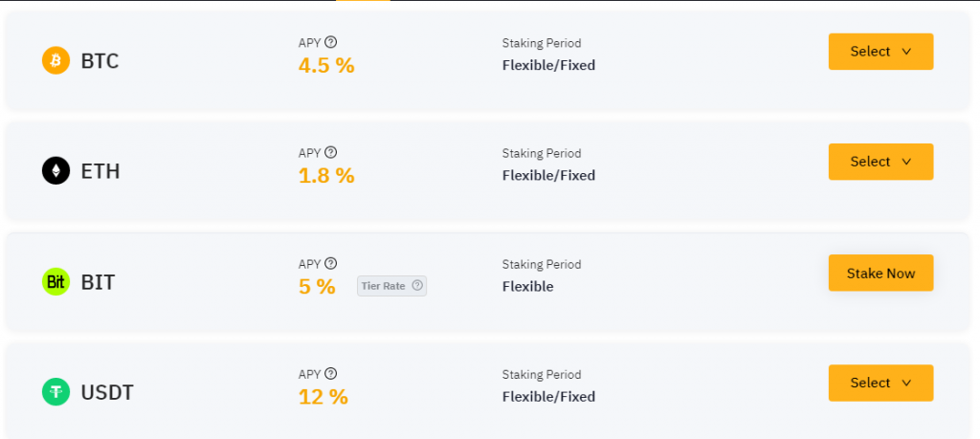Click the black Ethereum coin icon
980x439 pixels.
pos(56,171)
